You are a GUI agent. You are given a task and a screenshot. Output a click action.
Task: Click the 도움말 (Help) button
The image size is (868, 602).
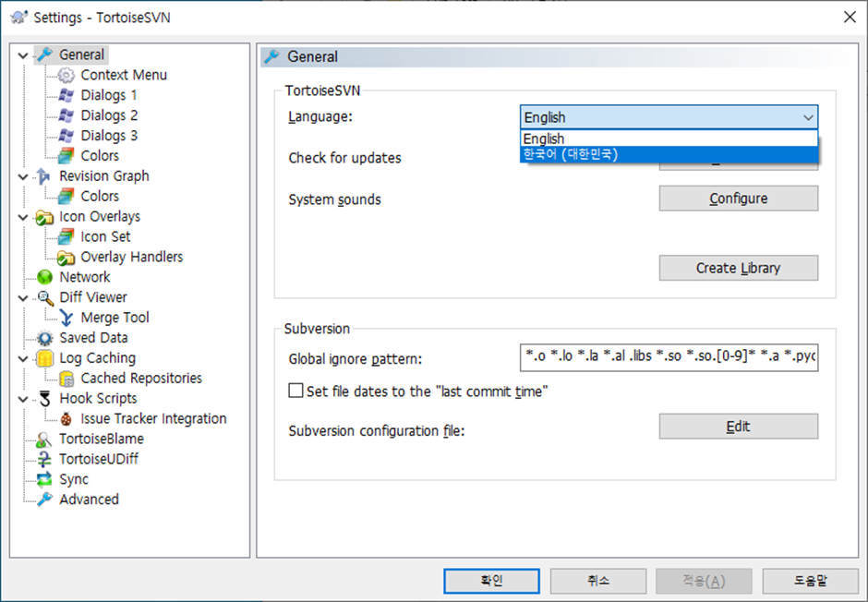point(811,581)
